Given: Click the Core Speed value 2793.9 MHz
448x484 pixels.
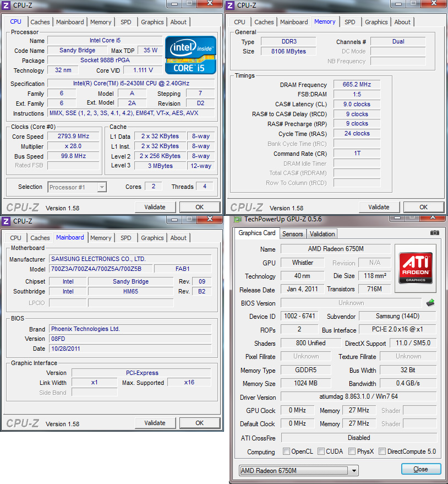Looking at the screenshot, I should point(73,136).
